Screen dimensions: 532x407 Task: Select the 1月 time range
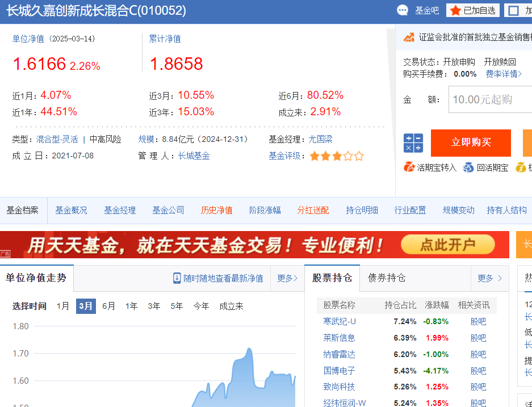pos(63,307)
